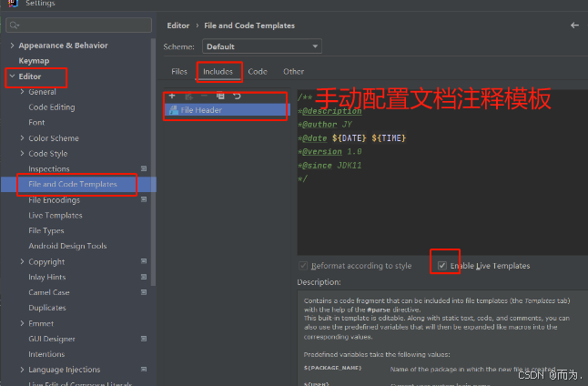Expand the Copyright node

(22, 261)
